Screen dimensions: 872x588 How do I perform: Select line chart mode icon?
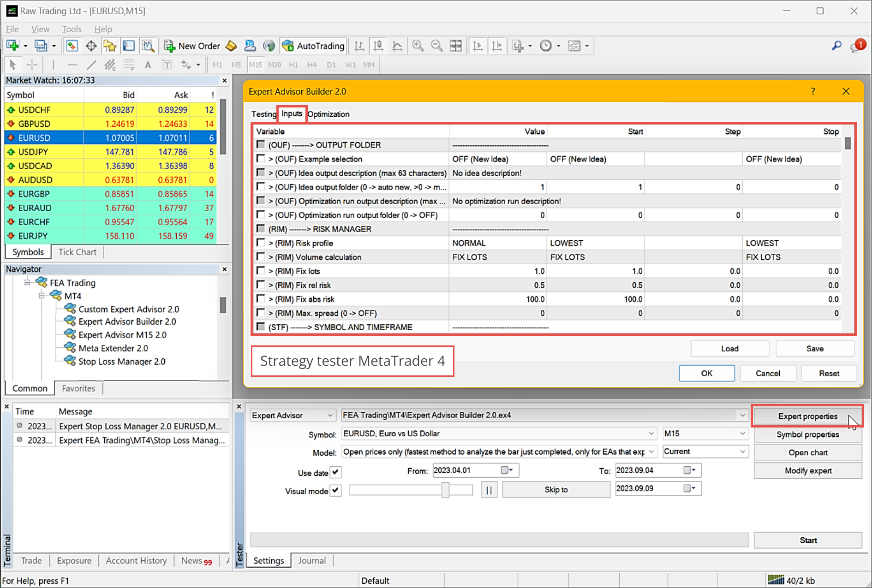(x=397, y=46)
